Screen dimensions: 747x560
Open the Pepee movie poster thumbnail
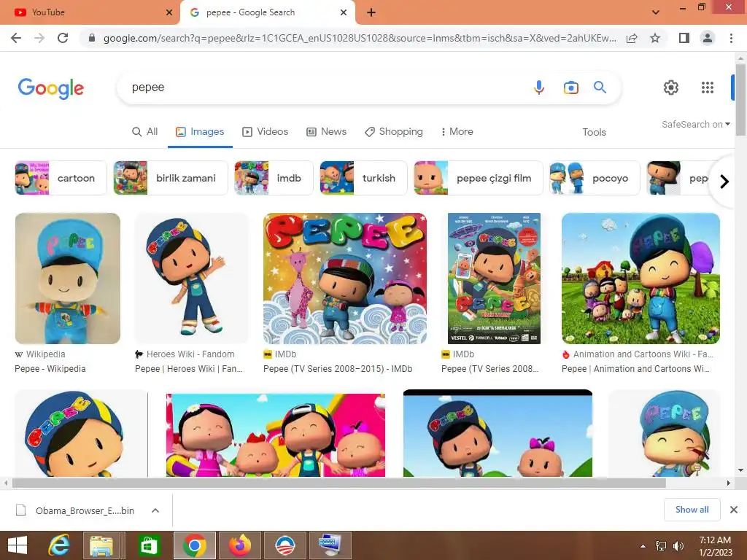[x=494, y=279]
